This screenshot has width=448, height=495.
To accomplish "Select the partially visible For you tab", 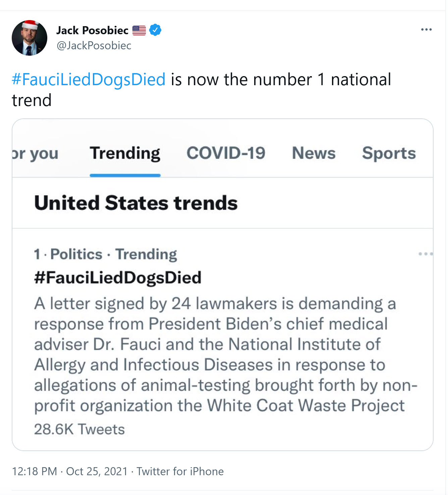I will (35, 154).
